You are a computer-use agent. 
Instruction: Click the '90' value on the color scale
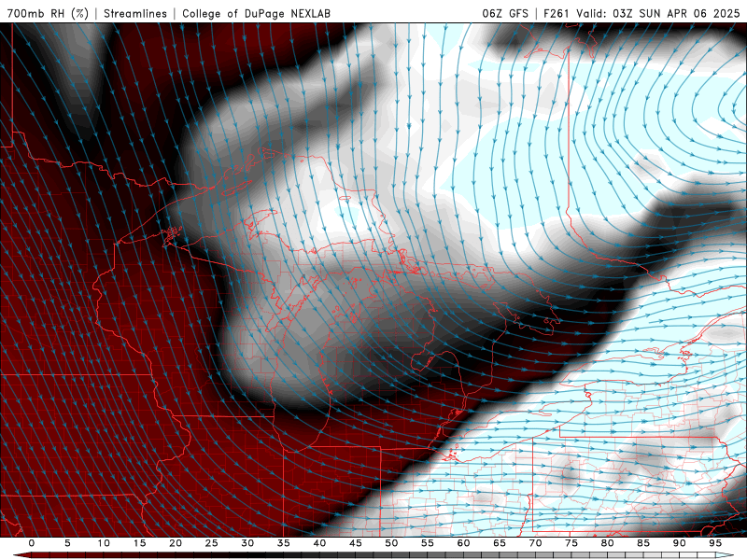tap(680, 543)
